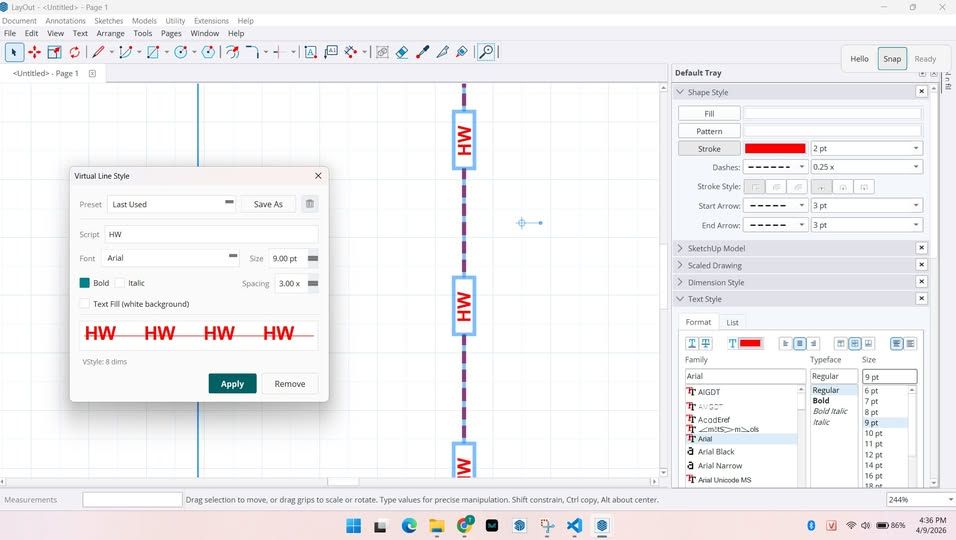Click the Script text field

coord(210,234)
